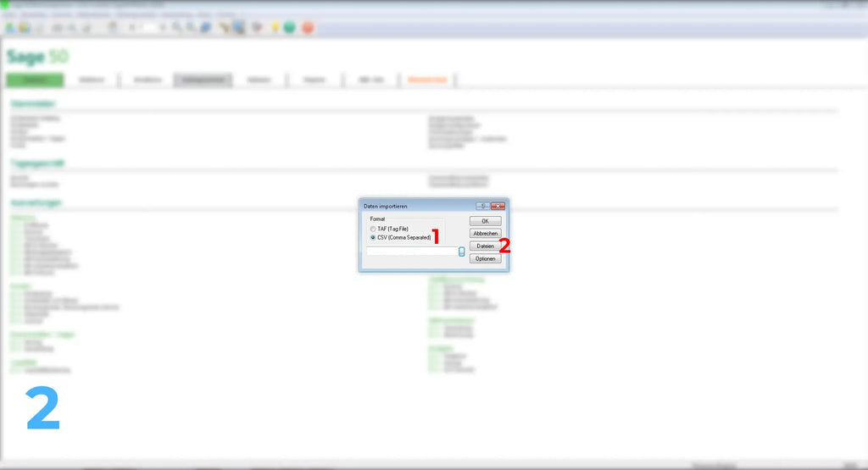Click the help question mark in dialog title bar
The height and width of the screenshot is (470, 868).
click(x=481, y=206)
